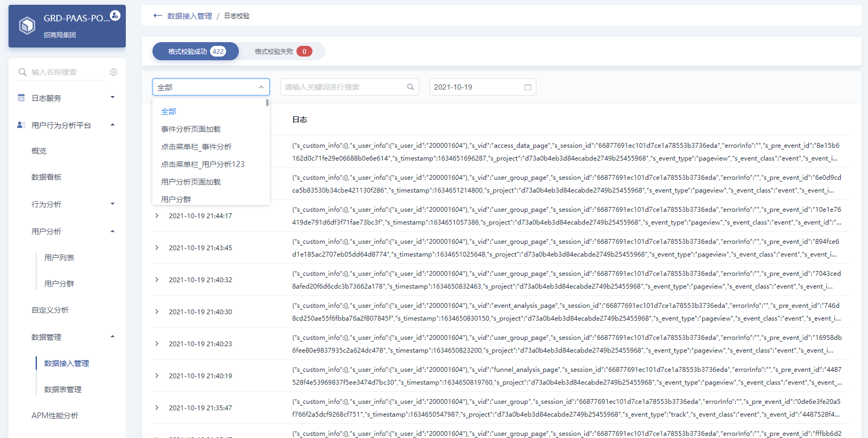Open 数据表管理 sidebar item
868x438 pixels.
click(63, 389)
